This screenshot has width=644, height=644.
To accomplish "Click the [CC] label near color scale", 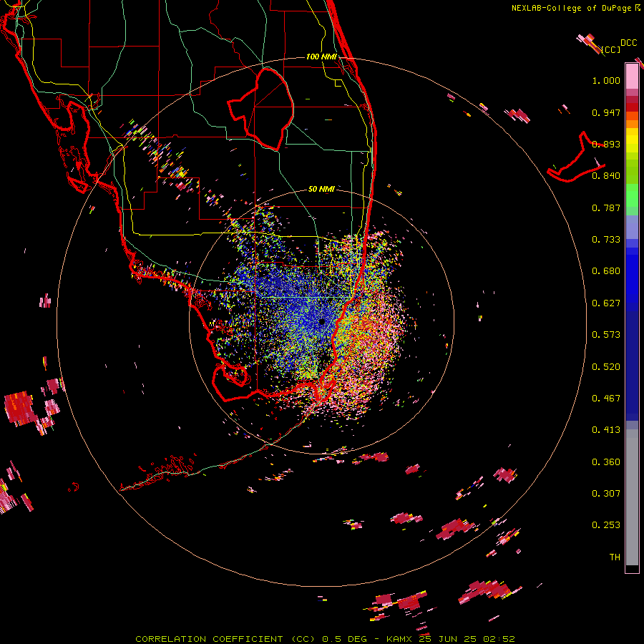I will point(611,49).
